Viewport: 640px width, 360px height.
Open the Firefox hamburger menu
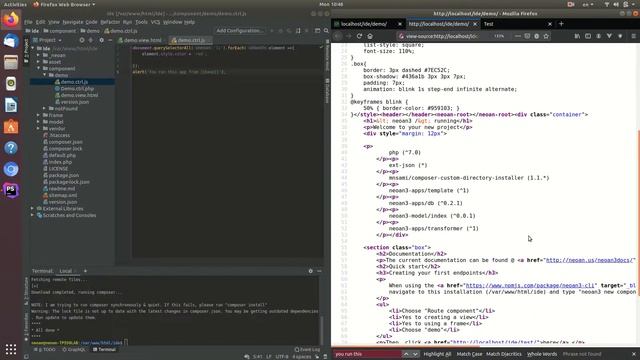633,36
